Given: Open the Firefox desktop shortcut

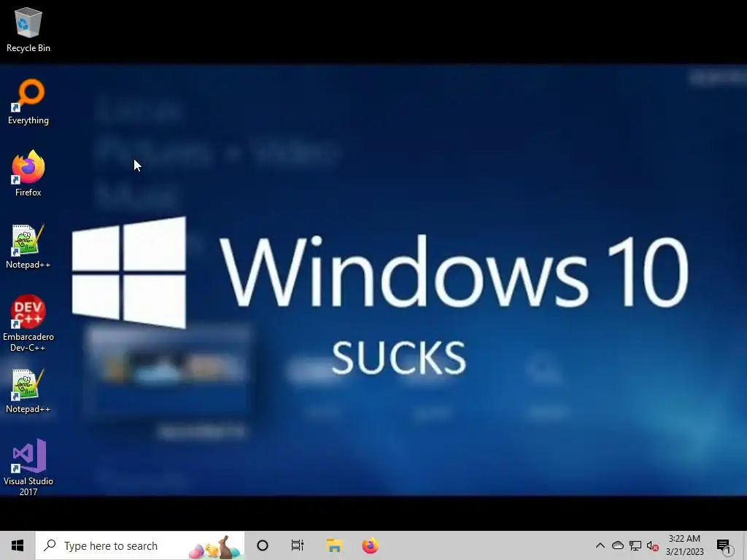Looking at the screenshot, I should 28,174.
